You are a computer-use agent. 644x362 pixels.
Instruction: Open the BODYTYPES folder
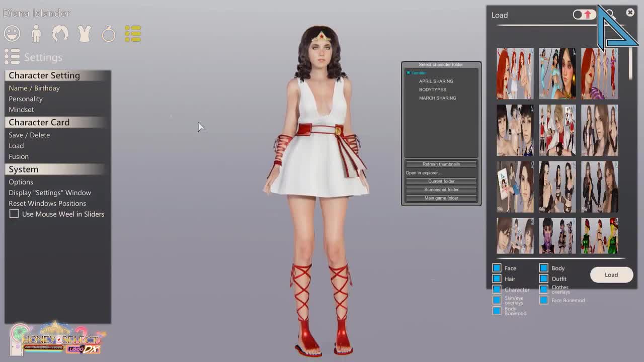point(433,89)
